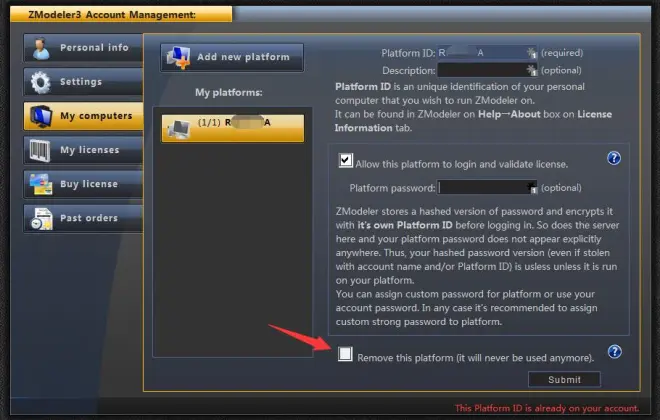This screenshot has width=660, height=420.
Task: Click the Submit button
Action: (564, 380)
